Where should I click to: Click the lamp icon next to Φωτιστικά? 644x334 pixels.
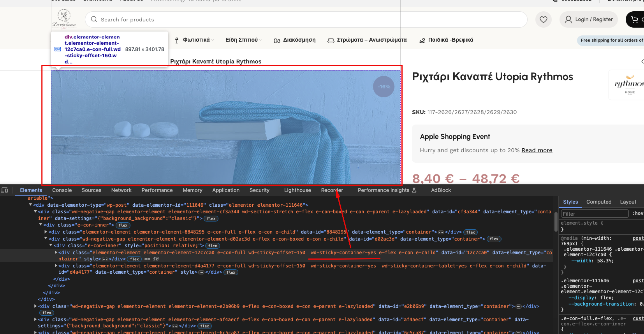click(x=177, y=40)
